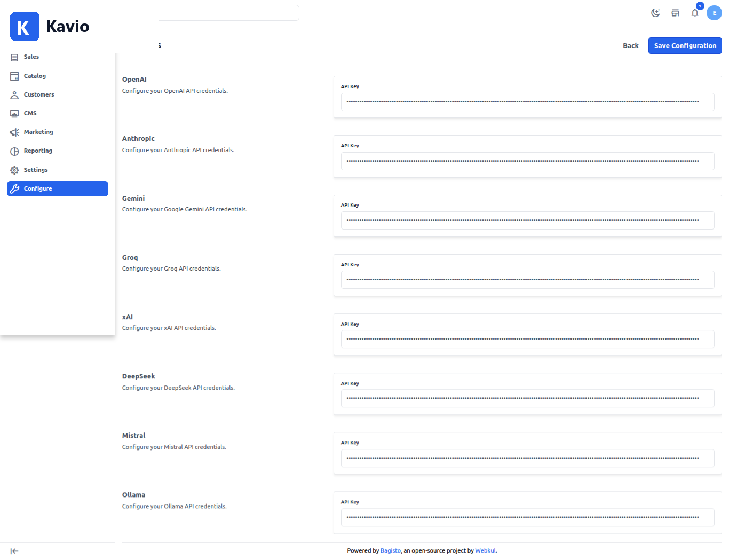Open the Reporting chart icon
This screenshot has height=560, width=729.
[14, 151]
